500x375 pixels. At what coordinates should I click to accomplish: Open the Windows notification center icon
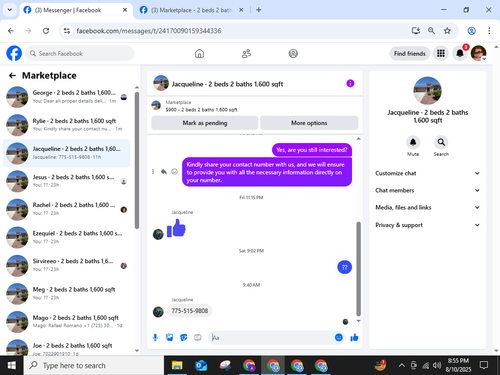(484, 365)
